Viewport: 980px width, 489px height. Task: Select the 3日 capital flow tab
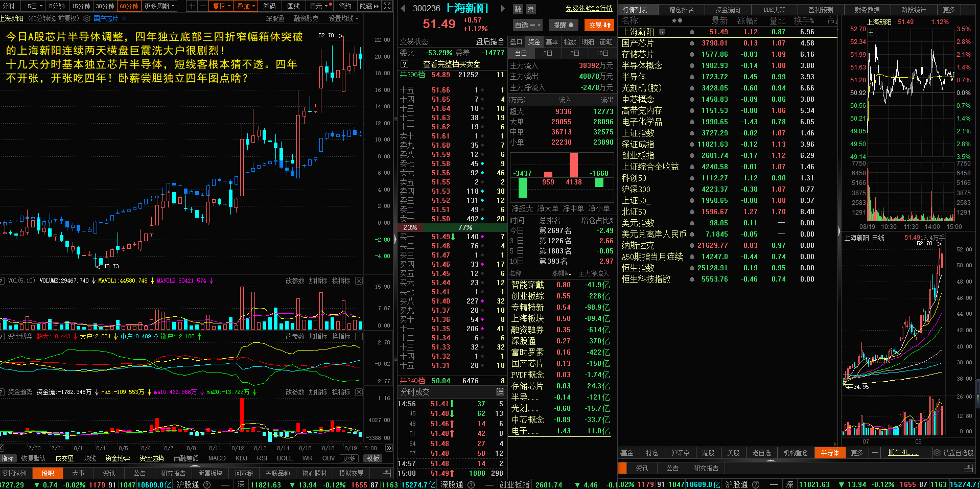point(548,53)
